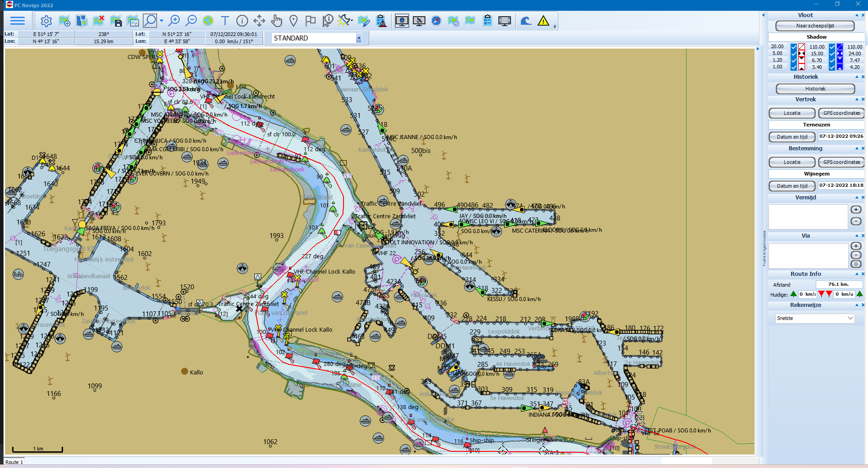Uncheck the first Shadow checkbox in Vloot
The width and height of the screenshot is (868, 468).
(x=793, y=46)
